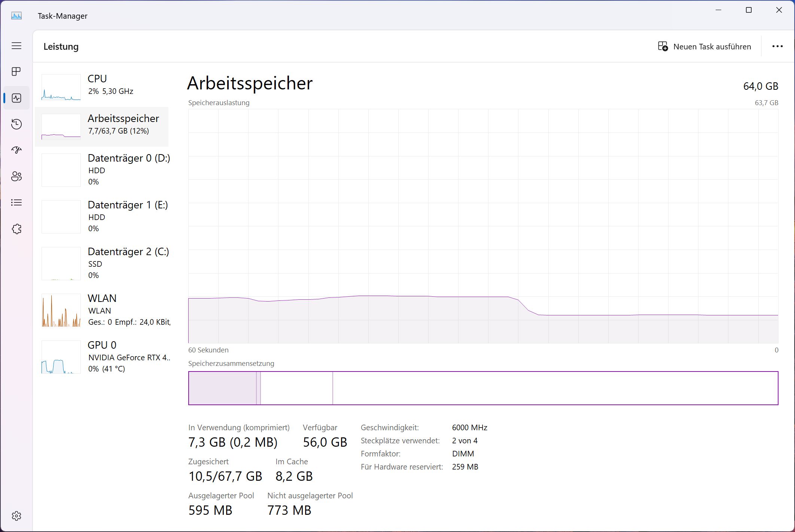The width and height of the screenshot is (795, 532).
Task: Select the Performance page icon
Action: pyautogui.click(x=16, y=98)
